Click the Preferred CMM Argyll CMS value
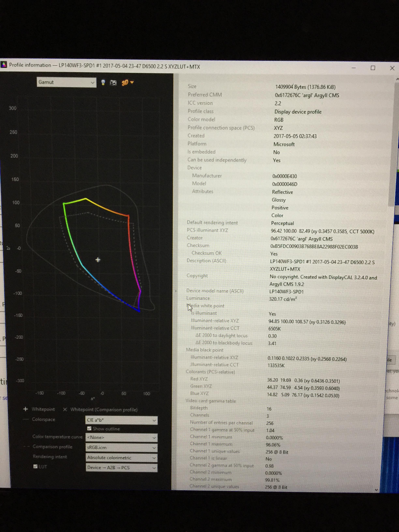Image resolution: width=399 pixels, height=532 pixels. (307, 96)
